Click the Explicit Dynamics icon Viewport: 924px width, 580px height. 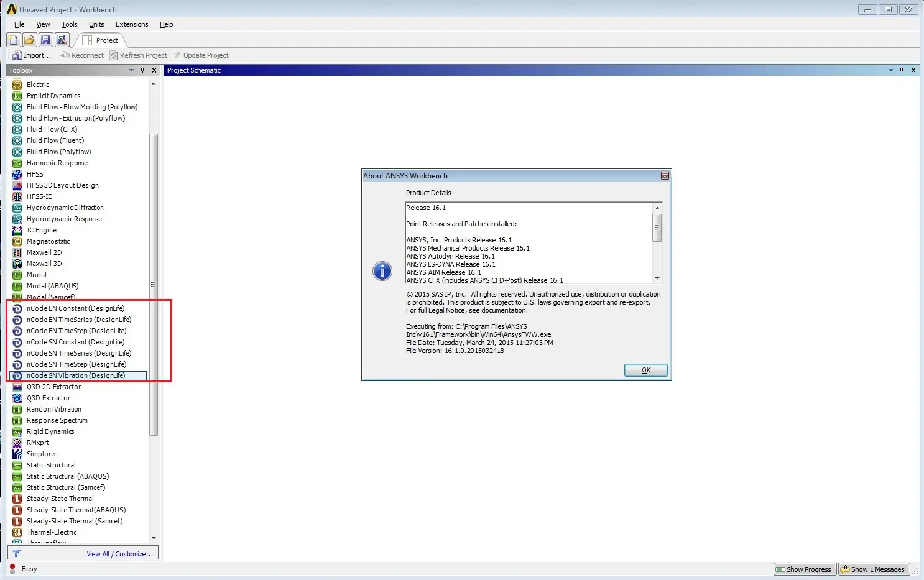click(x=17, y=96)
